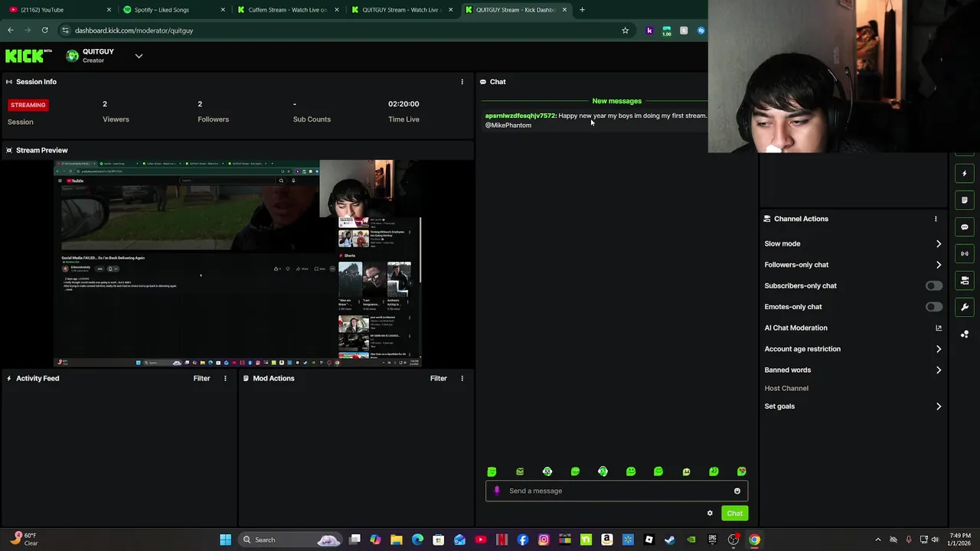
Task: Open the Windows Start menu
Action: point(225,540)
